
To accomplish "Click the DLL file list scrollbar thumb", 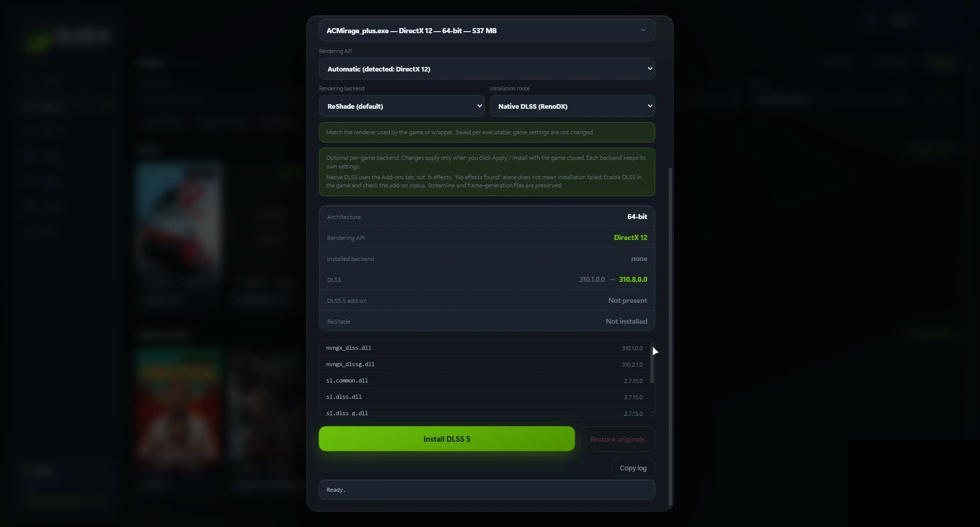I will tap(652, 364).
